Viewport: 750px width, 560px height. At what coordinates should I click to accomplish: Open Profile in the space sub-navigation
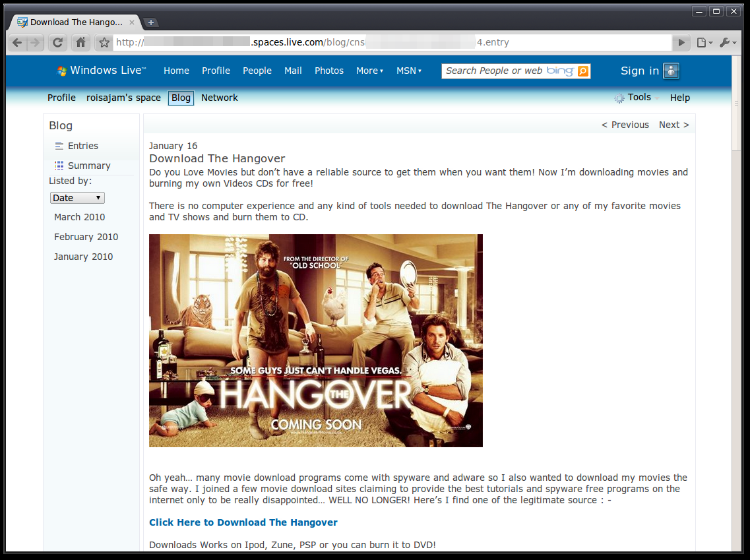click(x=61, y=98)
